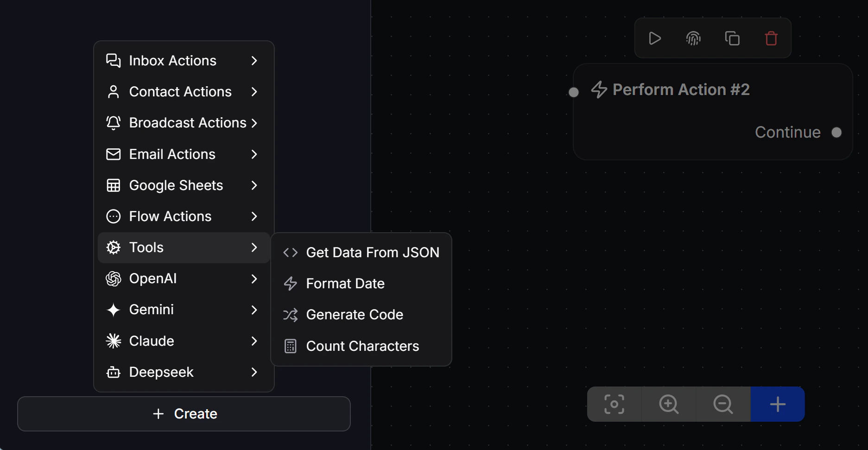The height and width of the screenshot is (450, 868).
Task: Click the Flow Actions ellipsis circle icon
Action: [113, 216]
